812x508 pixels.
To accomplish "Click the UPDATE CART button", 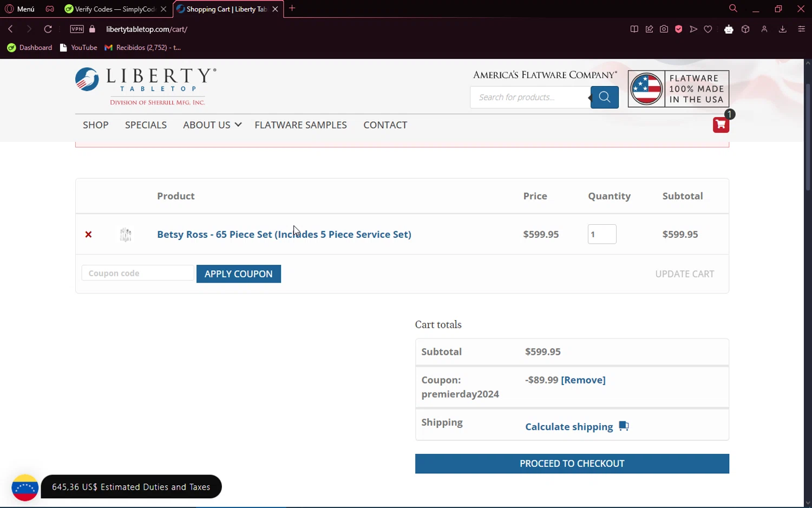I will (685, 274).
